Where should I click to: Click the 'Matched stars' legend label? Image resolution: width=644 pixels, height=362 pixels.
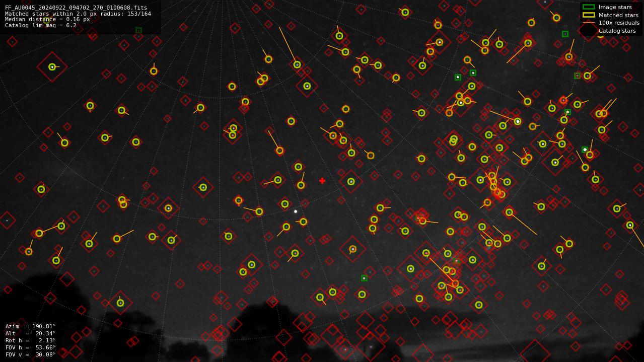[x=618, y=15]
